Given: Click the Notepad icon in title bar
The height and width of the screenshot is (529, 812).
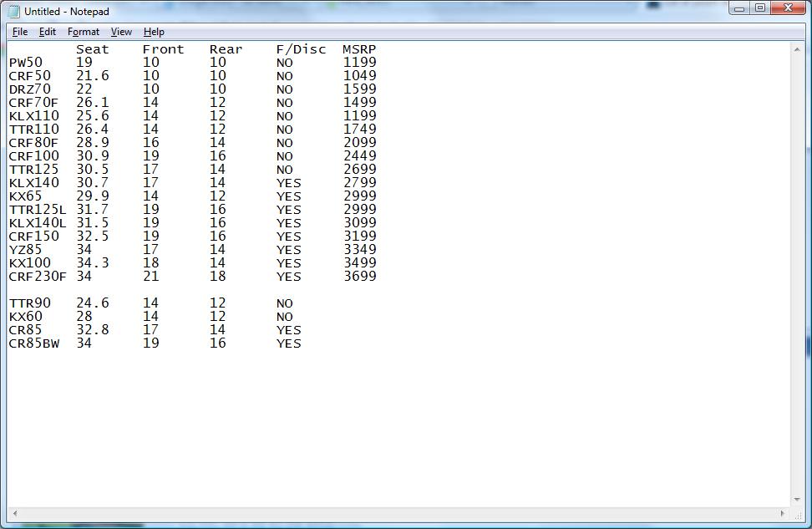Looking at the screenshot, I should click(14, 11).
